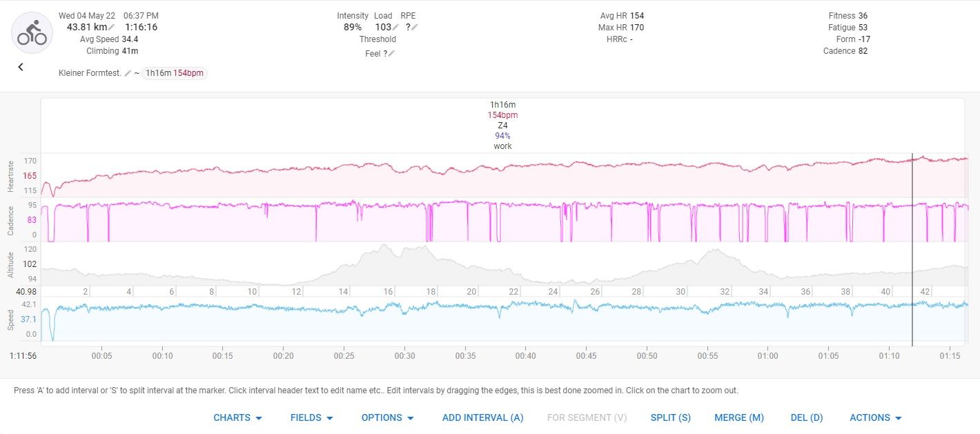Click the DEL (D) button

(807, 417)
